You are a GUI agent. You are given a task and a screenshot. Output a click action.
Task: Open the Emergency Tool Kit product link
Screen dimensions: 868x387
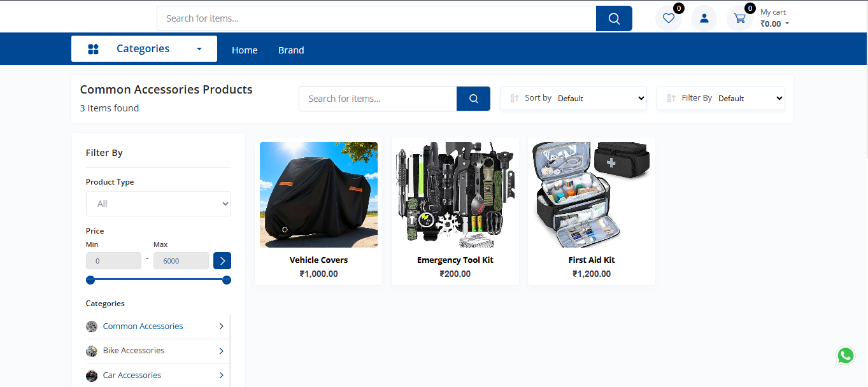point(455,260)
